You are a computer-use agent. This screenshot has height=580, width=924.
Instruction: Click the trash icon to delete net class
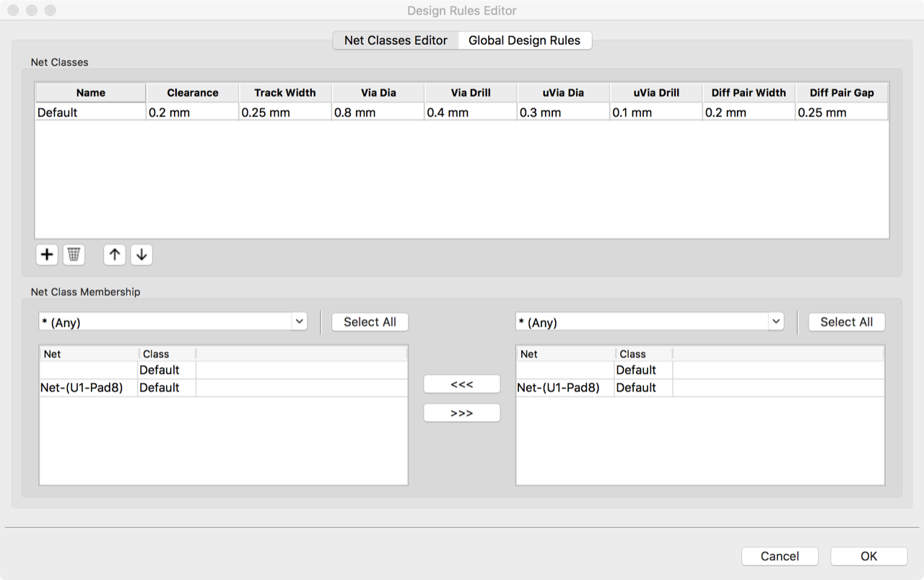click(74, 255)
